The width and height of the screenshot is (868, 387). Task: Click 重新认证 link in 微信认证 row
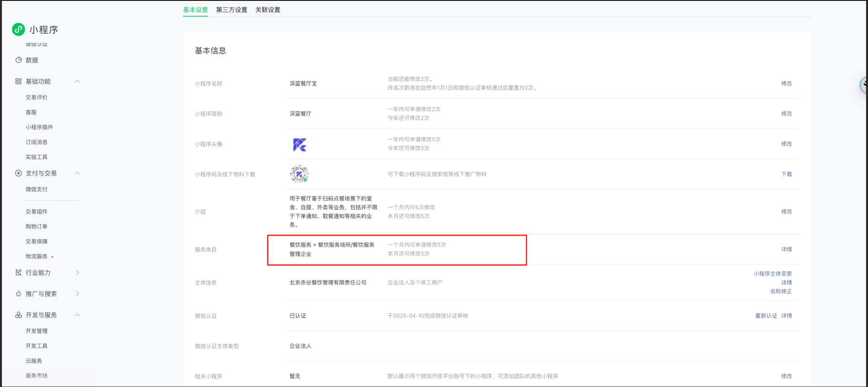pos(766,316)
